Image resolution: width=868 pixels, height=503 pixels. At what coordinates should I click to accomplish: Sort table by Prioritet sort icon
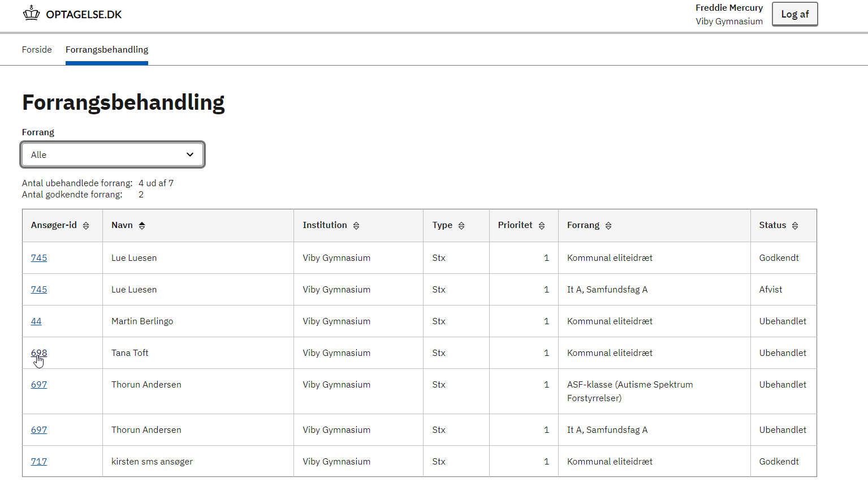tap(542, 226)
